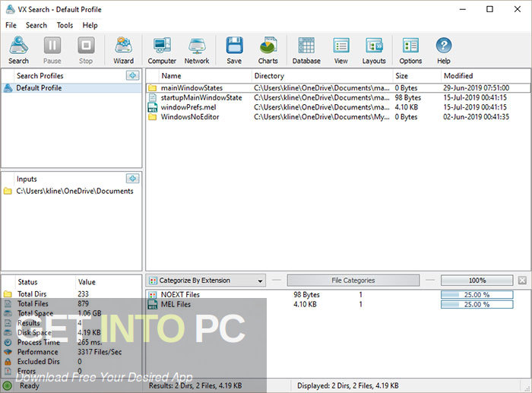Screen dimensions: 532x393
Task: Close the categories pane with the X icon
Action: pos(522,280)
